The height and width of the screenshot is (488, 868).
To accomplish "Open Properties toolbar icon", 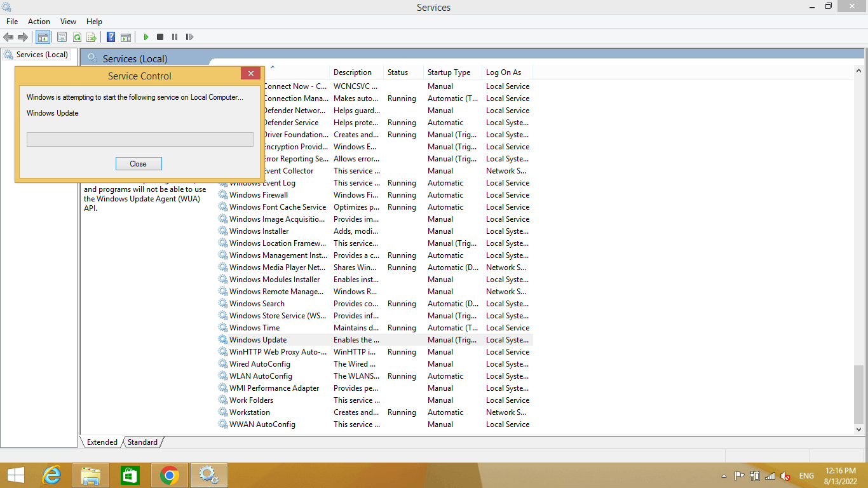I will pyautogui.click(x=62, y=37).
